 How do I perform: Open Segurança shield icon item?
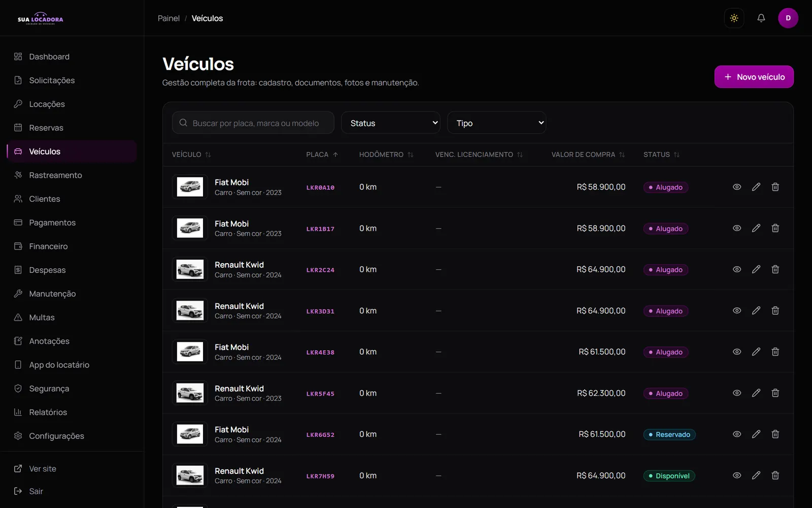click(x=72, y=389)
